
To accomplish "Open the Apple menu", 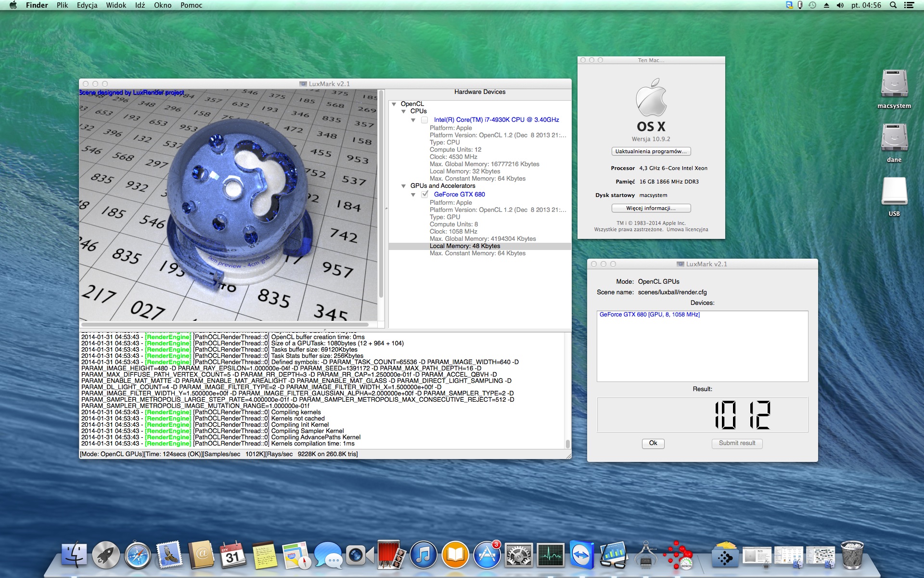I will pos(13,5).
